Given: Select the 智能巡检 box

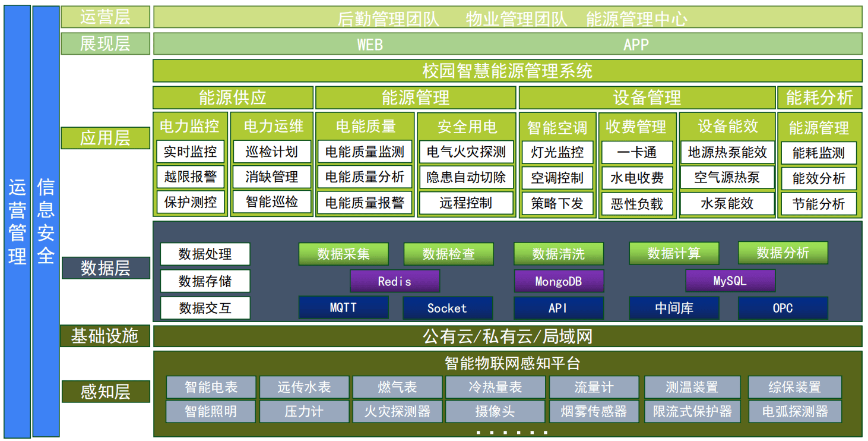Looking at the screenshot, I should 272,201.
